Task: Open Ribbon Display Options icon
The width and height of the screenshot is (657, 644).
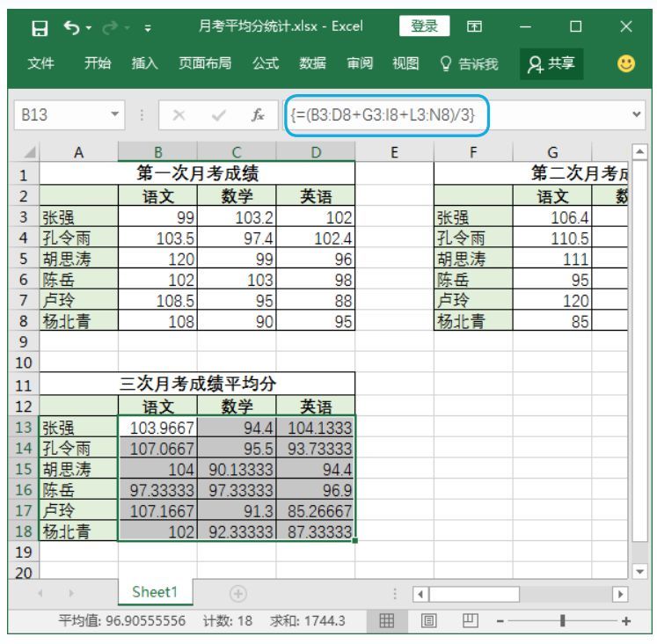Action: (x=474, y=26)
